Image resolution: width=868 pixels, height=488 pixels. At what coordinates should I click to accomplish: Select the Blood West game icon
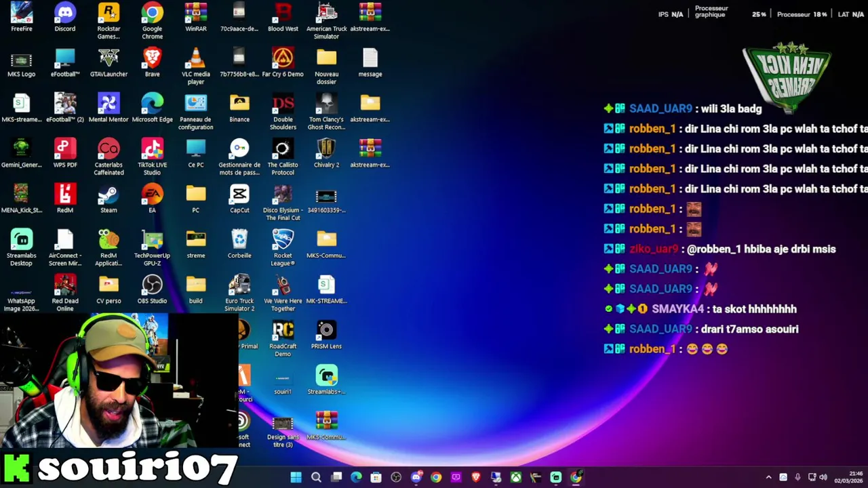tap(283, 18)
